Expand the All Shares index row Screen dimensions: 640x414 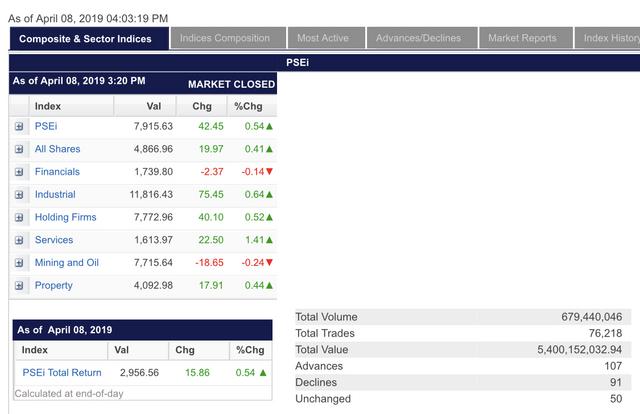click(19, 149)
